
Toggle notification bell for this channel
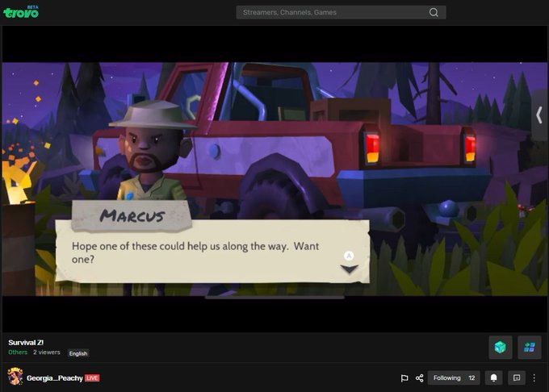pyautogui.click(x=493, y=378)
